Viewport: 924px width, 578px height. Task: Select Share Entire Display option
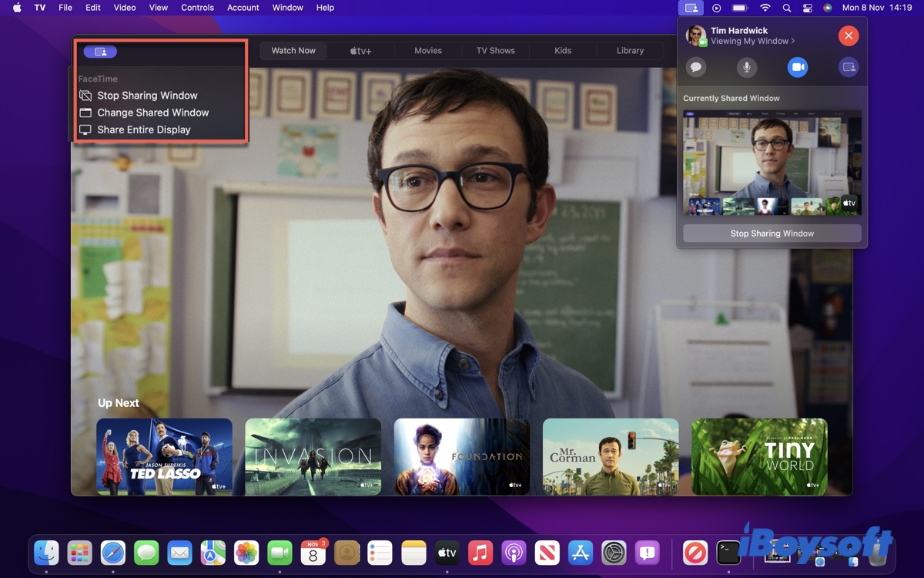[x=143, y=129]
